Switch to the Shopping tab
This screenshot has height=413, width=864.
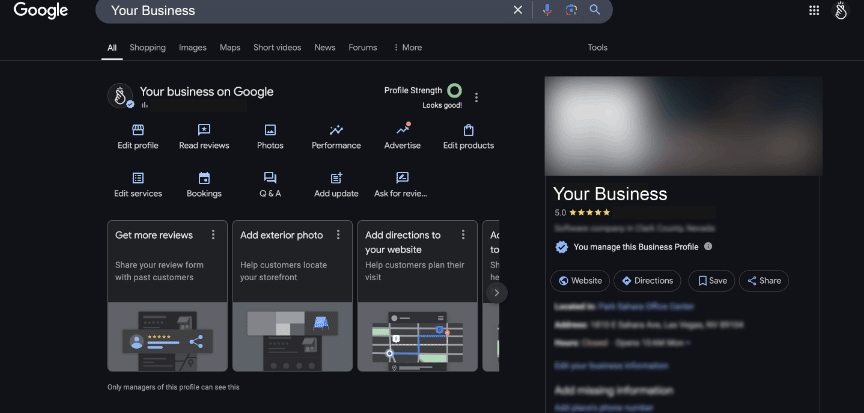click(x=147, y=47)
